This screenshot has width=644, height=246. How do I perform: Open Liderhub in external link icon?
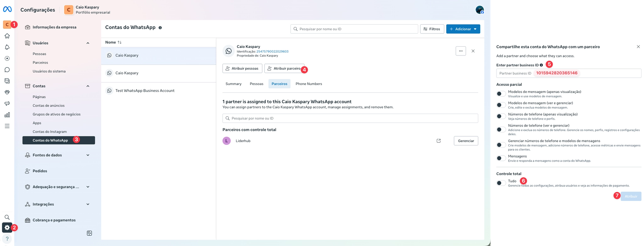[x=439, y=141]
